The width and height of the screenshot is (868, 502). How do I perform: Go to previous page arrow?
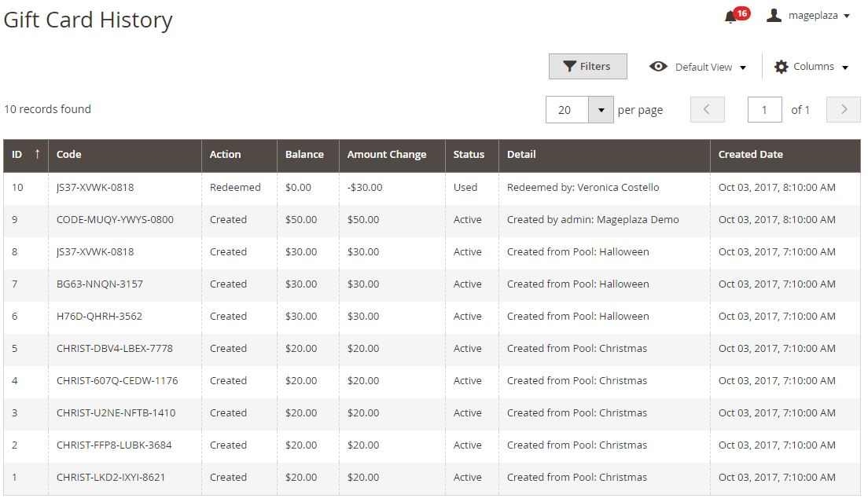tap(707, 110)
